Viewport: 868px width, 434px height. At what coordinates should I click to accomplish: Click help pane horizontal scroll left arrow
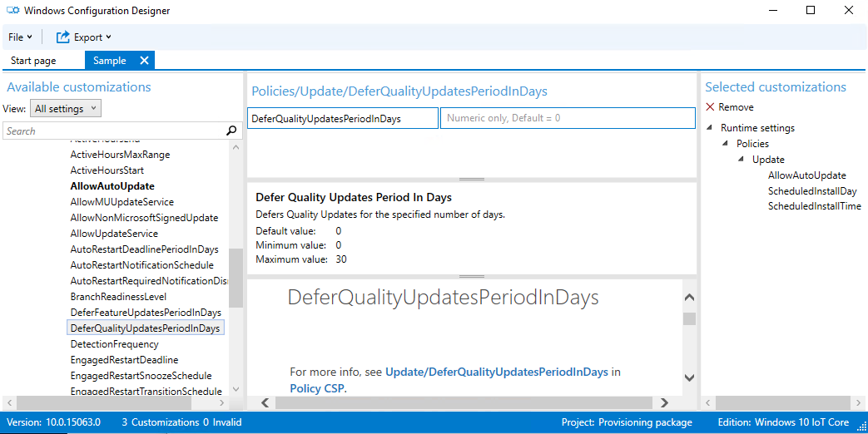[x=265, y=402]
